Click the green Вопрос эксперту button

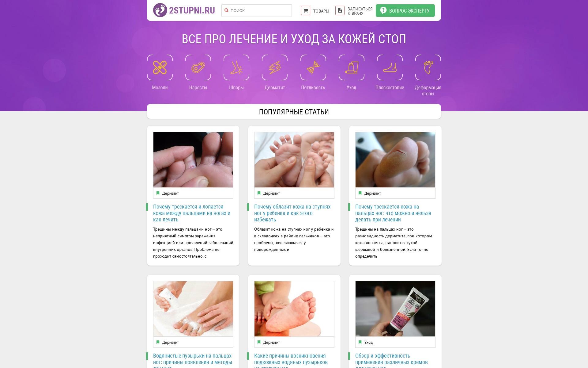coord(405,10)
